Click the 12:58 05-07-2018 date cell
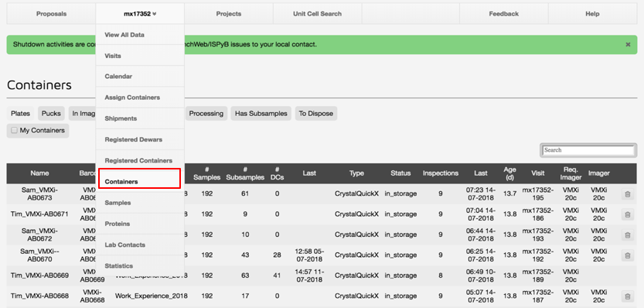644x308 pixels. tap(309, 255)
